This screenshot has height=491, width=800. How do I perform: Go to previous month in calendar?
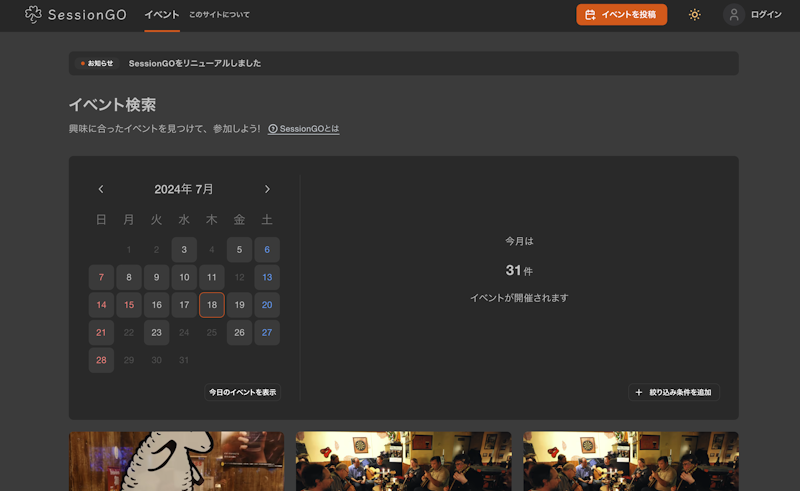[101, 189]
